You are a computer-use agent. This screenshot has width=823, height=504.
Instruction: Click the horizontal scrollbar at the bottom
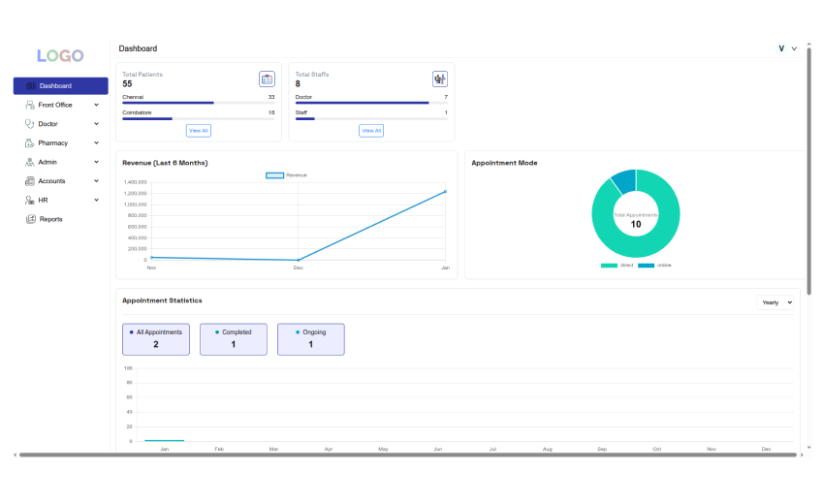(x=407, y=455)
